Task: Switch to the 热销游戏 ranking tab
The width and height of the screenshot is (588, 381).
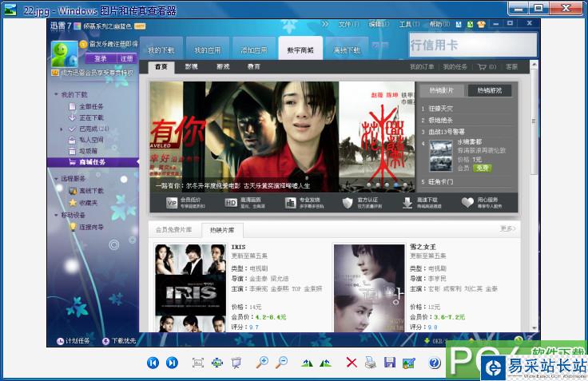Action: coord(490,90)
